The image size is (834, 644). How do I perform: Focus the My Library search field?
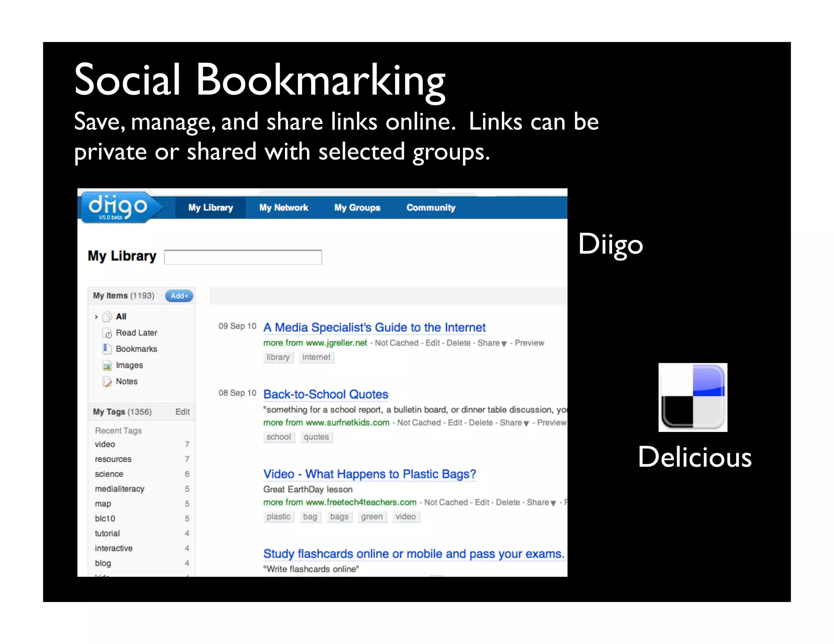tap(243, 257)
